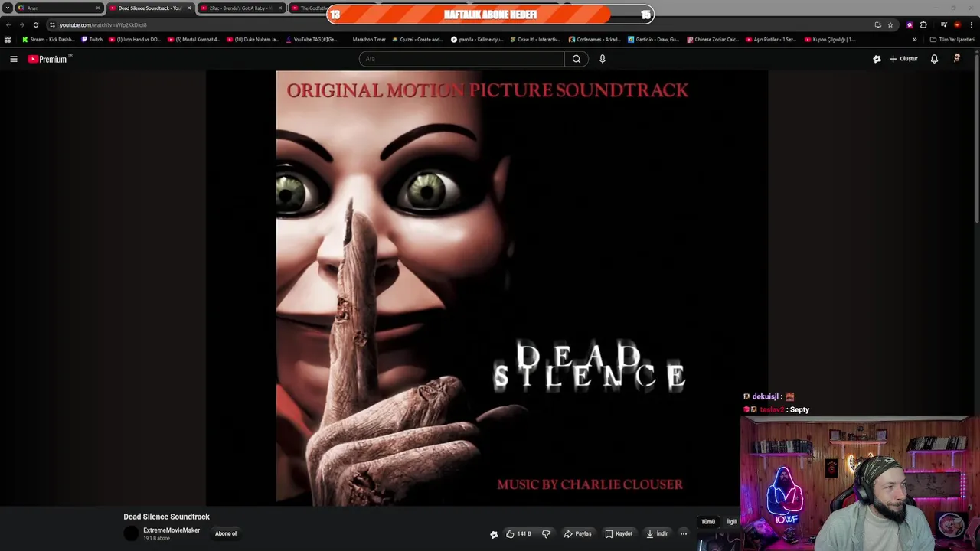980x551 pixels.
Task: Open the Mortal Kombat 4 bookmark
Action: click(x=194, y=39)
